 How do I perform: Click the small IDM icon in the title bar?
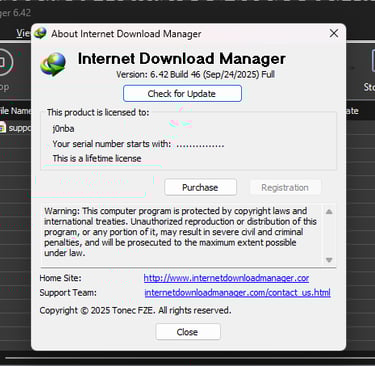click(41, 33)
